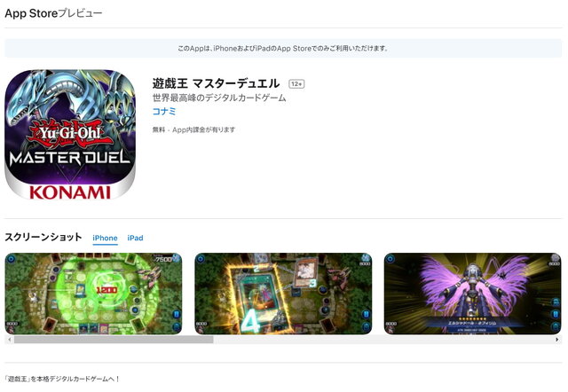Image resolution: width=568 pixels, height=392 pixels.
Task: Open the card countdown 4 screenshot
Action: [283, 294]
